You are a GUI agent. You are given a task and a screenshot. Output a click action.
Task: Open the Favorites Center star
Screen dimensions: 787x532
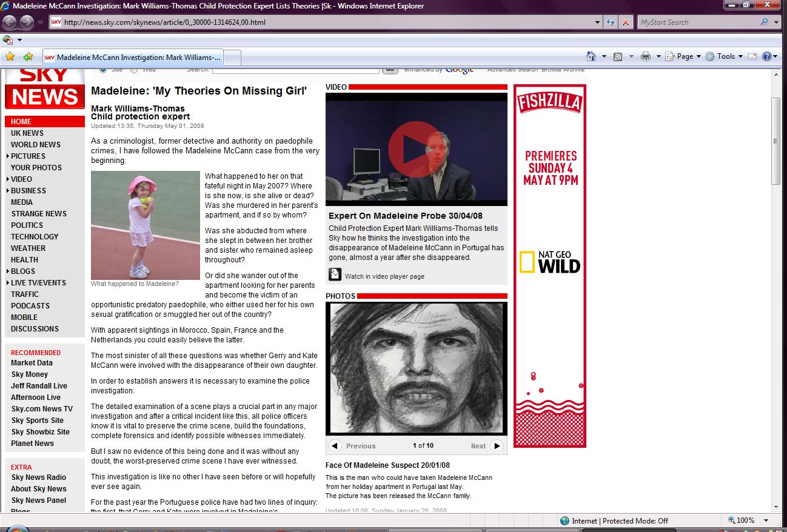tap(10, 56)
